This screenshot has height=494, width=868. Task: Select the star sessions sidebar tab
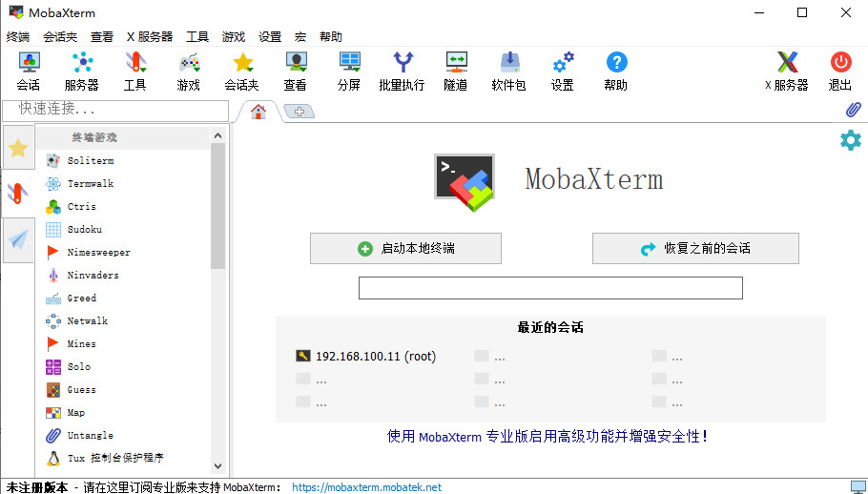click(x=18, y=148)
